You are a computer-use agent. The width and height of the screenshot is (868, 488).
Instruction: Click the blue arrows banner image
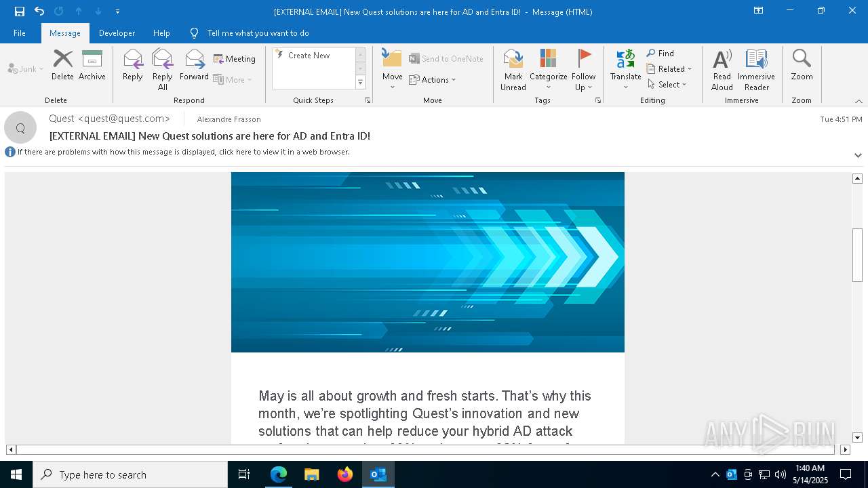[428, 262]
